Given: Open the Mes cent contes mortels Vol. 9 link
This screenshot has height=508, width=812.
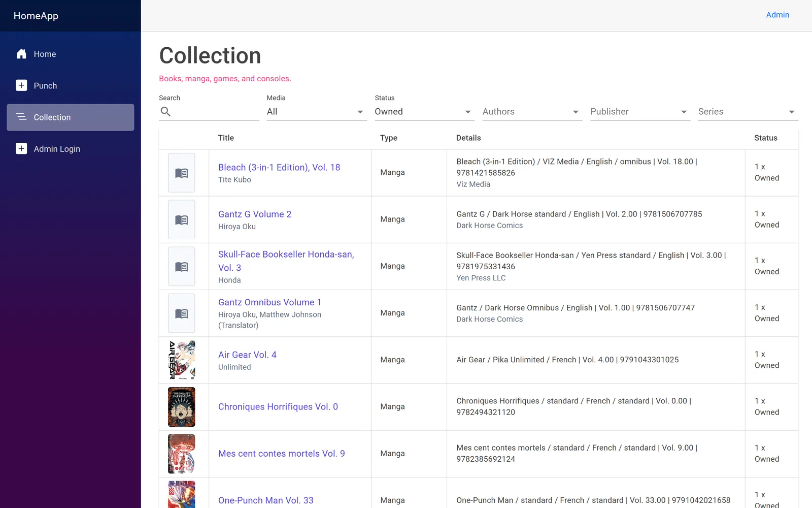Looking at the screenshot, I should pyautogui.click(x=282, y=454).
